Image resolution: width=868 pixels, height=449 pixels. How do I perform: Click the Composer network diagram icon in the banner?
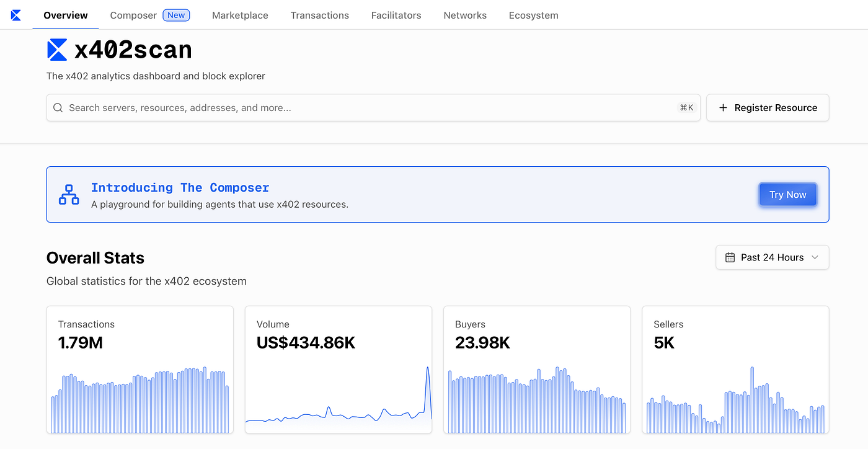[69, 195]
